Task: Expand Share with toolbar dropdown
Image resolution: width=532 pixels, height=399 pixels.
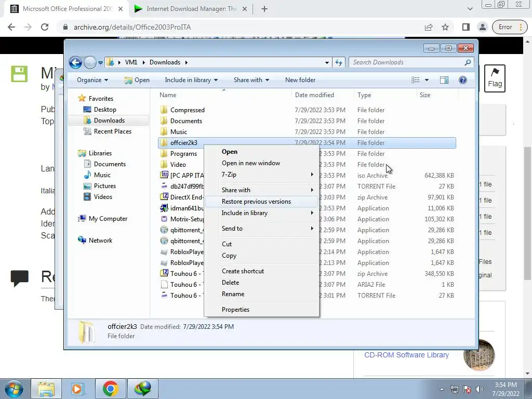Action: [251, 80]
